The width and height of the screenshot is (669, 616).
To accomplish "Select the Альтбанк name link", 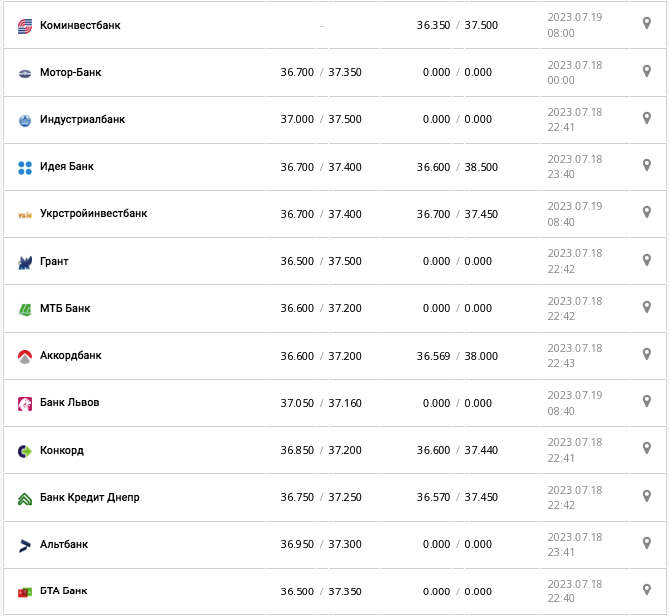I will (64, 544).
